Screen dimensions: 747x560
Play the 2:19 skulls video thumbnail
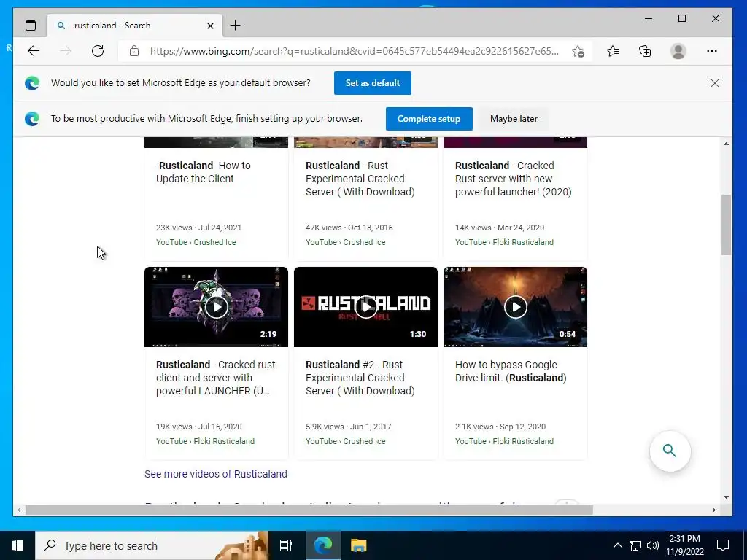pyautogui.click(x=216, y=307)
